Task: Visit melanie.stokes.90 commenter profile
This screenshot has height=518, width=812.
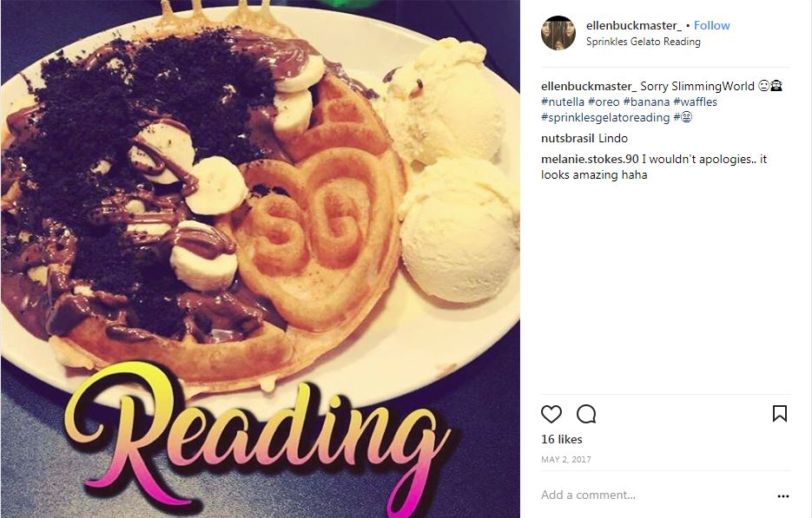Action: point(590,159)
